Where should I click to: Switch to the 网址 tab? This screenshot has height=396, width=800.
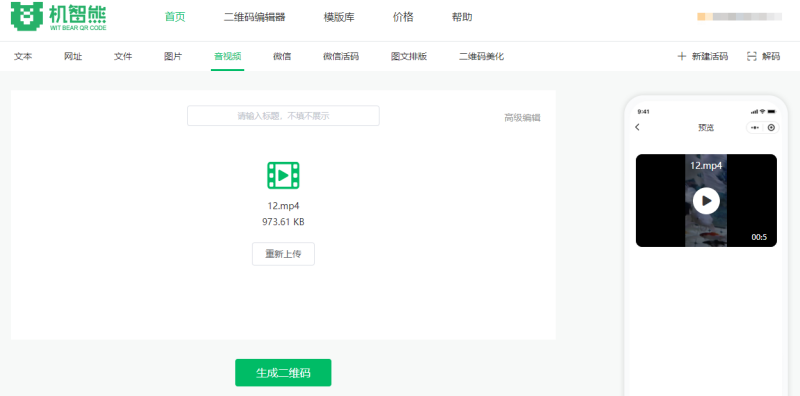click(73, 56)
